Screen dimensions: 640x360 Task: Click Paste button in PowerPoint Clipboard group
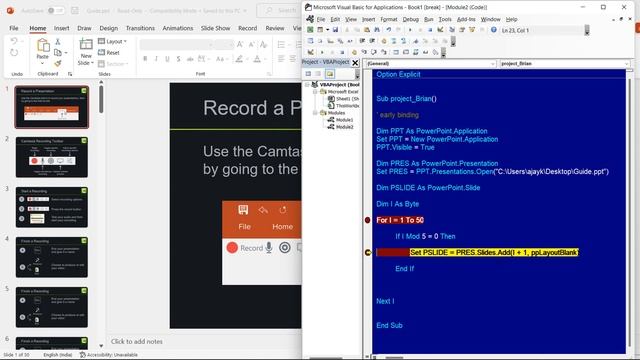pyautogui.click(x=42, y=49)
